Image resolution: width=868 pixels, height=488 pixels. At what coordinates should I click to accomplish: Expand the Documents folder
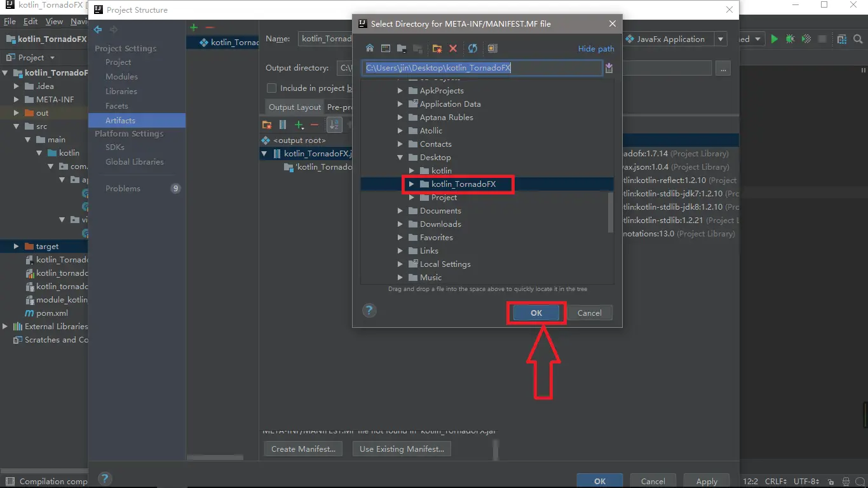[400, 211]
